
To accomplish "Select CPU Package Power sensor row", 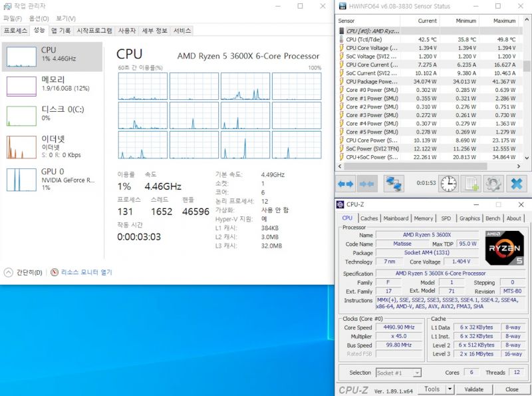I will [429, 81].
